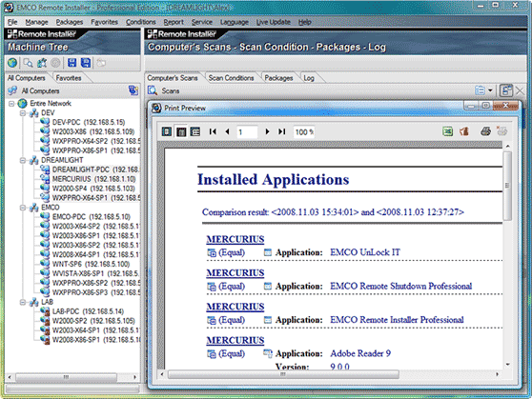Viewport: 532px width, 399px height.
Task: Select EMCO-PDC in the machine tree
Action: [x=92, y=216]
